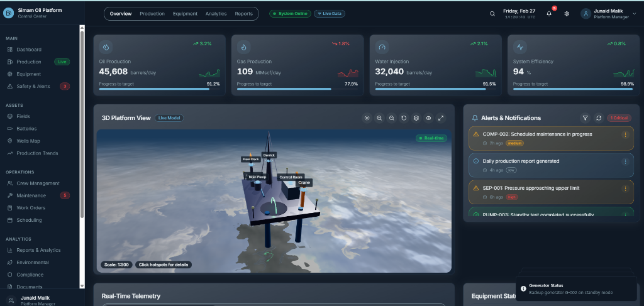This screenshot has width=644, height=306.
Task: Toggle lighting with the sun icon
Action: click(367, 118)
